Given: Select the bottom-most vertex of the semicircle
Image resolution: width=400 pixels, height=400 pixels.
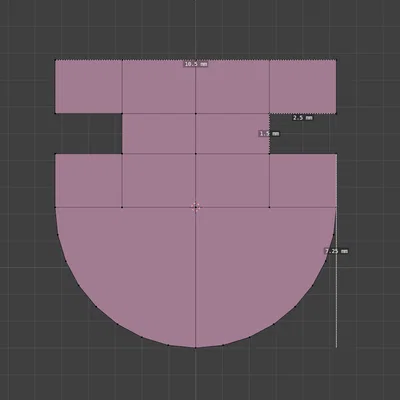Looking at the screenshot, I should [196, 347].
